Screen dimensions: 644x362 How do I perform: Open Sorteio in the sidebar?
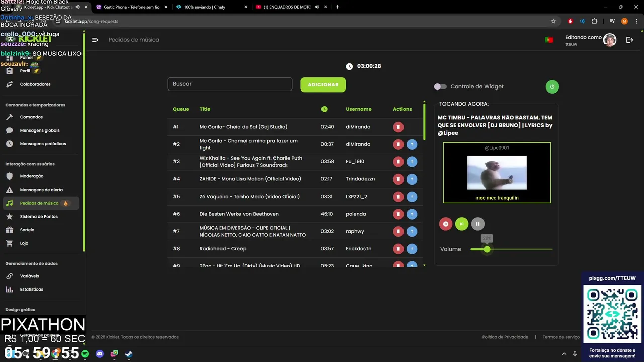(27, 230)
